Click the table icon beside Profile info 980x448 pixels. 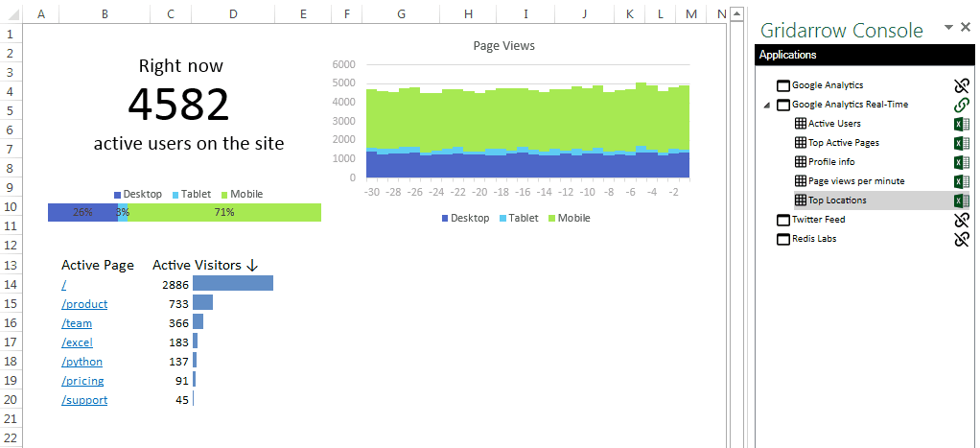click(x=800, y=162)
